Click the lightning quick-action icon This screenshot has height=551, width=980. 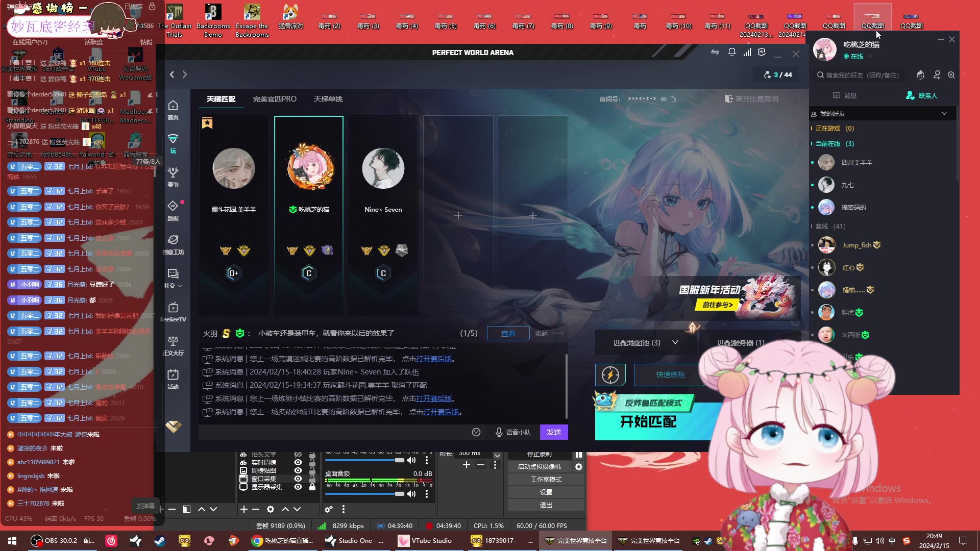click(610, 375)
